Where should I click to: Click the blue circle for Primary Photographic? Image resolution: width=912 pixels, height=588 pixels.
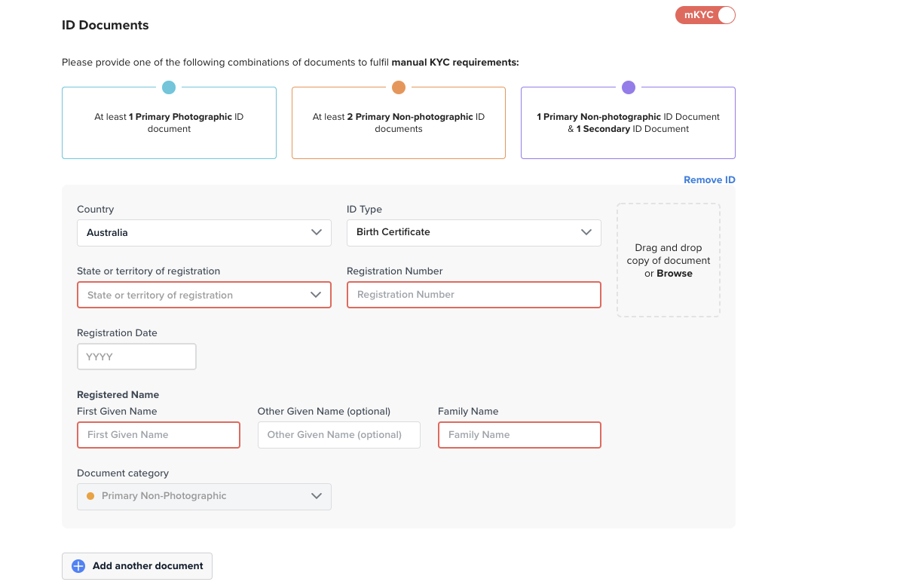169,87
